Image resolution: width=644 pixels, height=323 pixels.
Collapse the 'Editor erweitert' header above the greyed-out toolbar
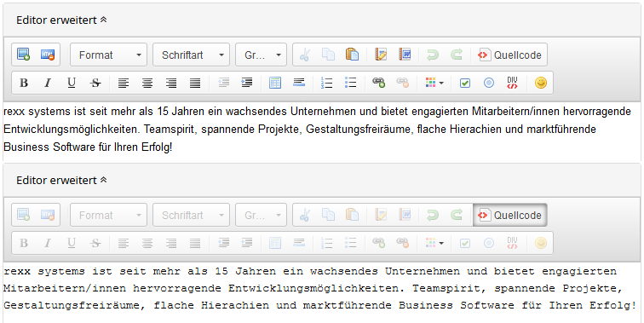click(61, 180)
